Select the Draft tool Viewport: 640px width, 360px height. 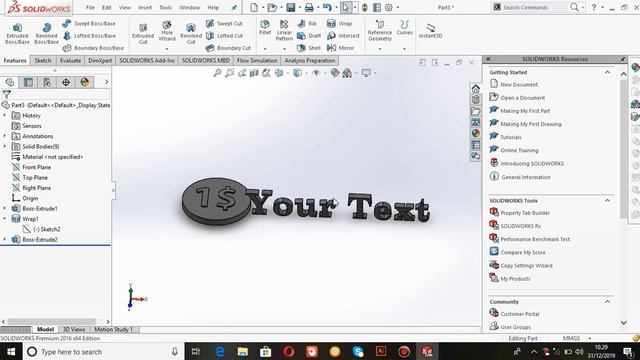click(309, 36)
